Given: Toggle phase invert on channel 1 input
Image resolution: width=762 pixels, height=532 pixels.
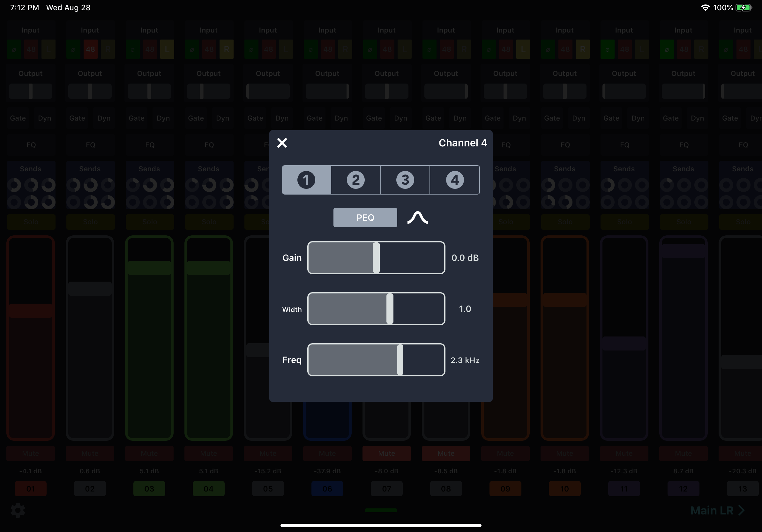Looking at the screenshot, I should [14, 49].
